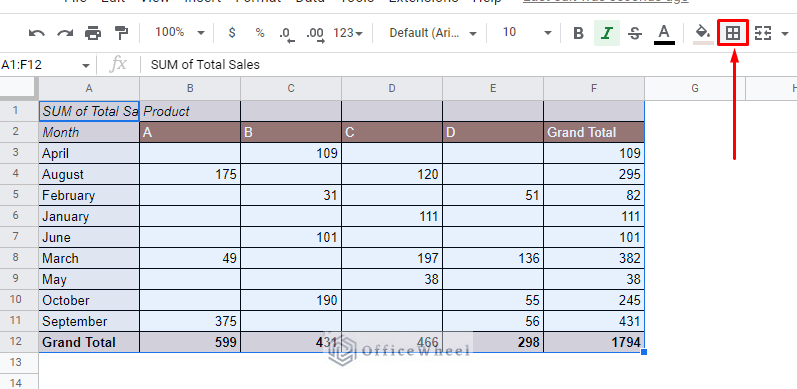Apply currency format with dollar icon

[232, 33]
